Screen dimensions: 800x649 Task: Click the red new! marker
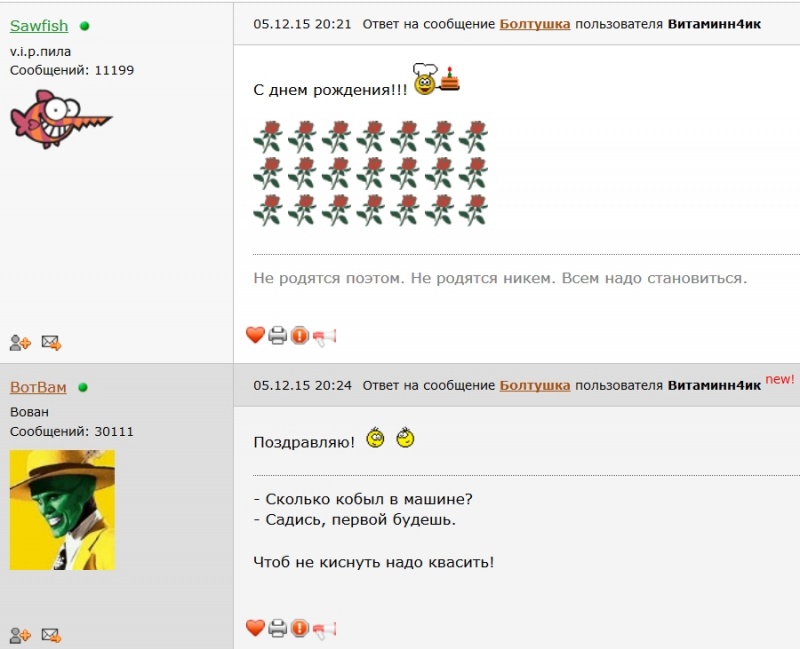[780, 379]
